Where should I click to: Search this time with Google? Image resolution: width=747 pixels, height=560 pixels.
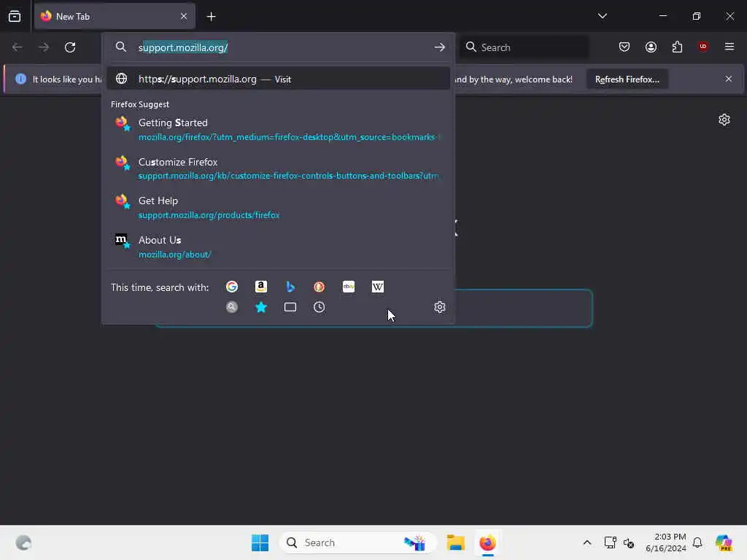coord(232,287)
